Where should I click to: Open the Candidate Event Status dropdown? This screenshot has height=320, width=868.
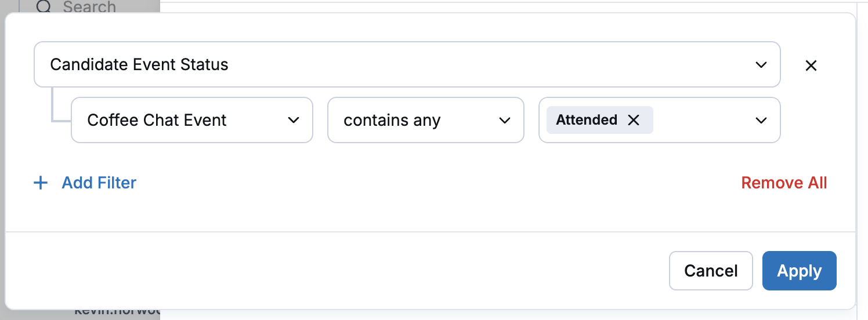407,64
